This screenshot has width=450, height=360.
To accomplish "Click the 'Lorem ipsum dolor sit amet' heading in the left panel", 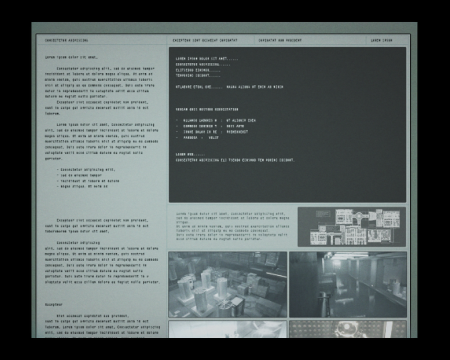I will coord(71,57).
